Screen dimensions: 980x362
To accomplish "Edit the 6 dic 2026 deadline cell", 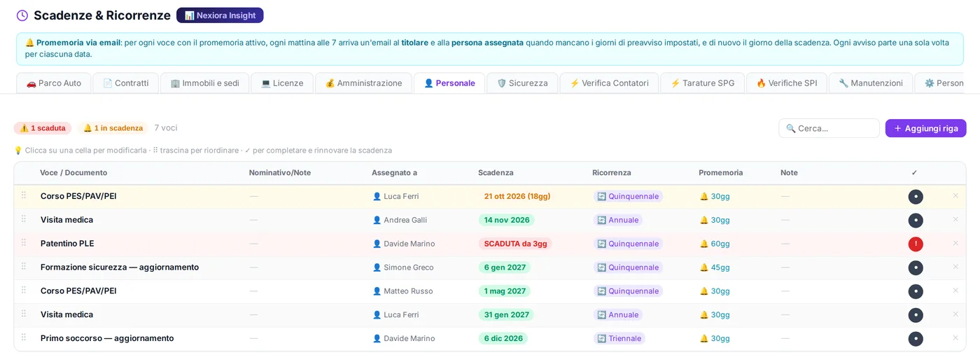I will pos(503,338).
